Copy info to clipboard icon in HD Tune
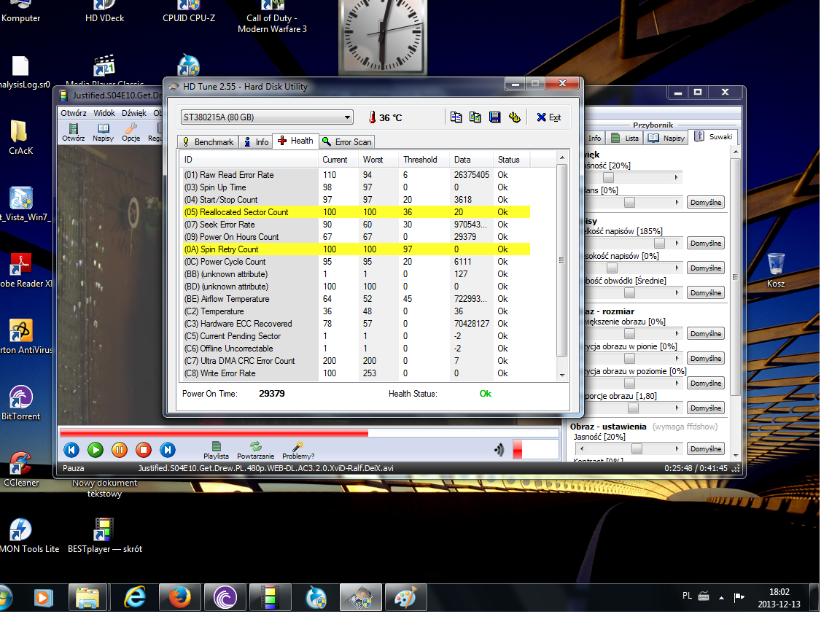Screen dimensions: 840x630 click(x=456, y=117)
